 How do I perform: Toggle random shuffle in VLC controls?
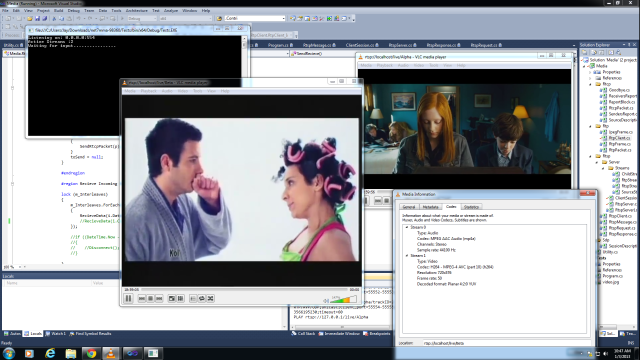tap(211, 299)
